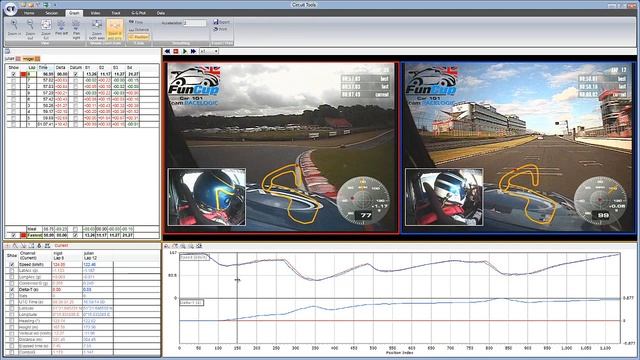640x360 pixels.
Task: Click the document icon above the lap table
Action: 7,51
